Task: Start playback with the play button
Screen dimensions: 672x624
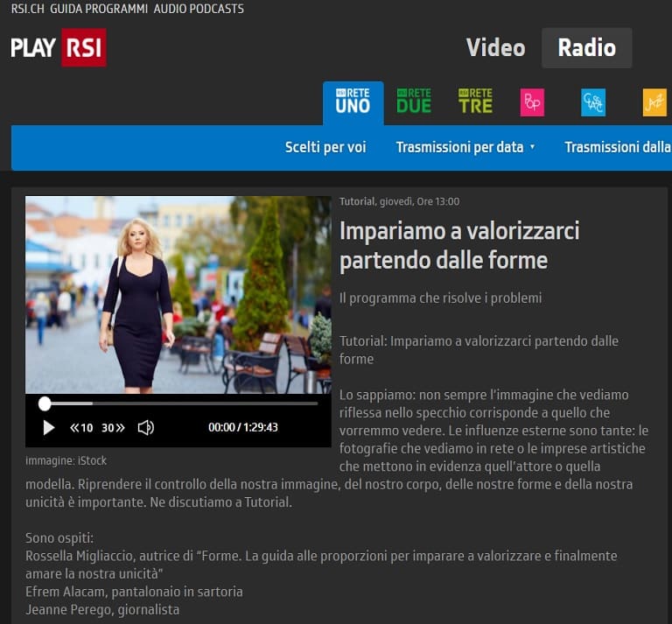Action: click(49, 428)
